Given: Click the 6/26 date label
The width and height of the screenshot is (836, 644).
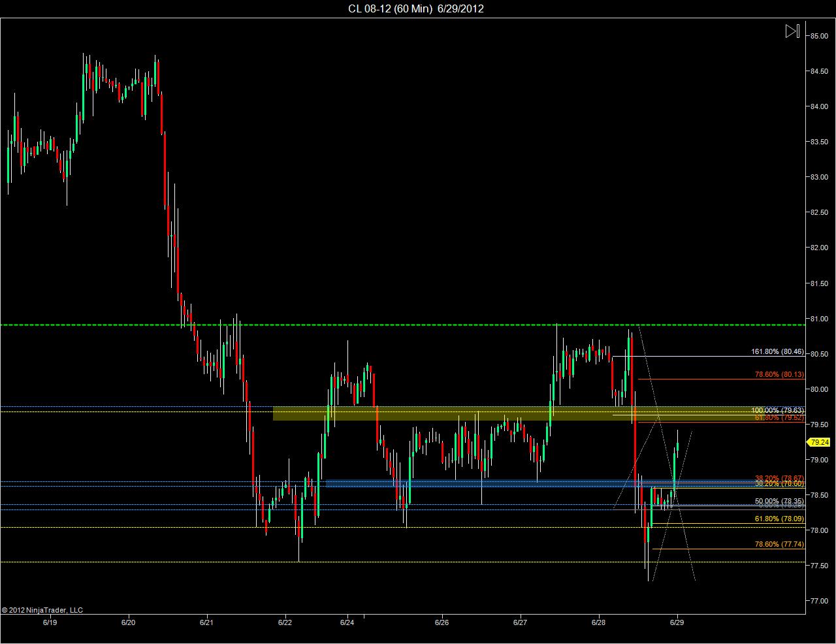Looking at the screenshot, I should (442, 623).
